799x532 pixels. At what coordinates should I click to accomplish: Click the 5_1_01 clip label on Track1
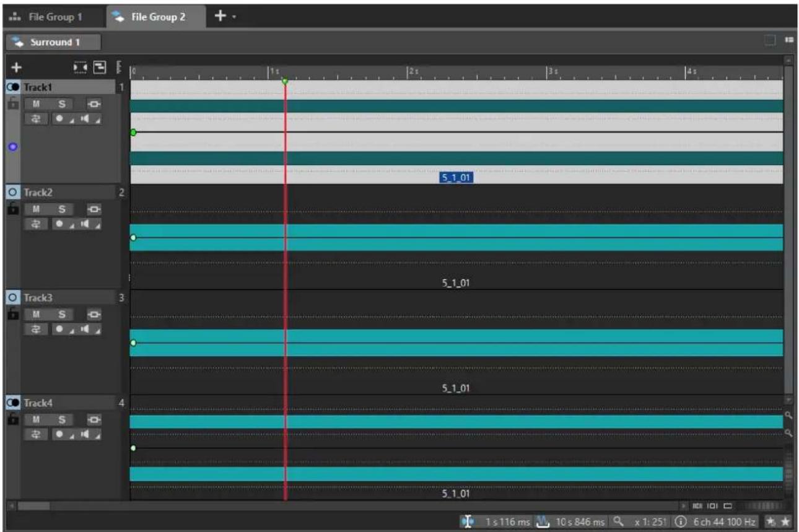click(456, 178)
